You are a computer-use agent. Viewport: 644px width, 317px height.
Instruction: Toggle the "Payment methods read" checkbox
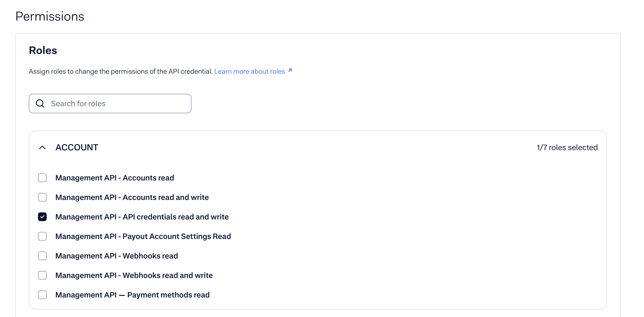[x=42, y=295]
